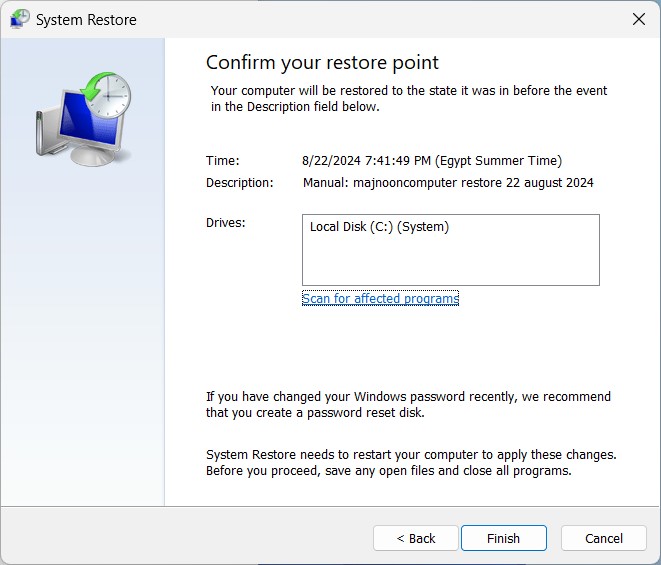The height and width of the screenshot is (565, 661).
Task: Click the "Your computer will be restored" paragraph
Action: [x=408, y=98]
